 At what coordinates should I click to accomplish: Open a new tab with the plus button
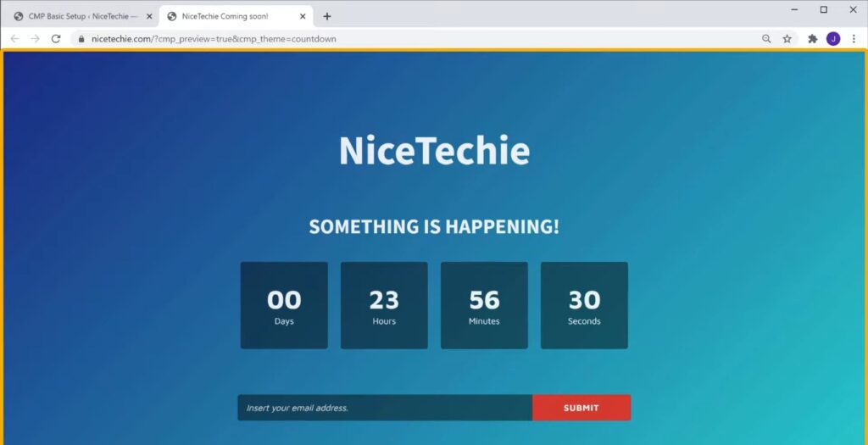point(326,16)
